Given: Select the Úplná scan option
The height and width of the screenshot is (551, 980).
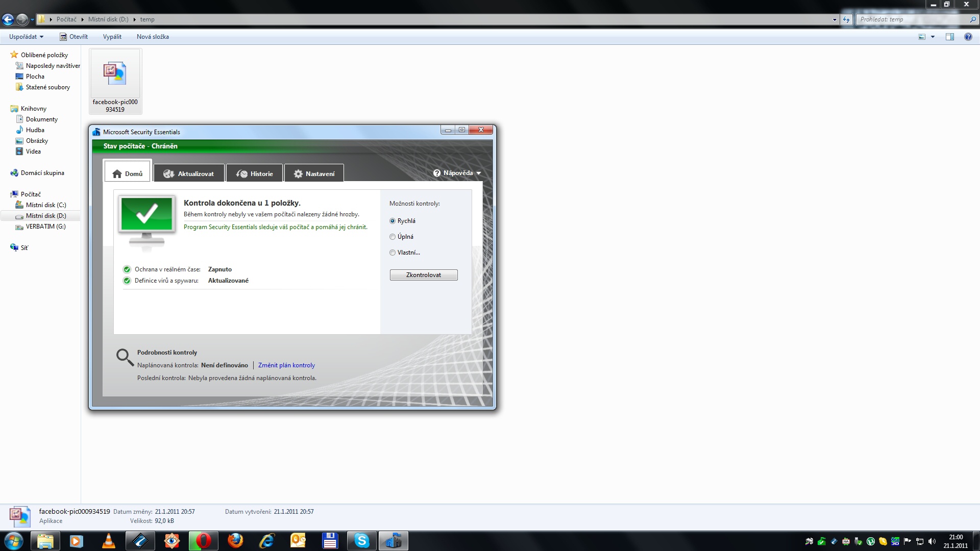Looking at the screenshot, I should pos(393,237).
